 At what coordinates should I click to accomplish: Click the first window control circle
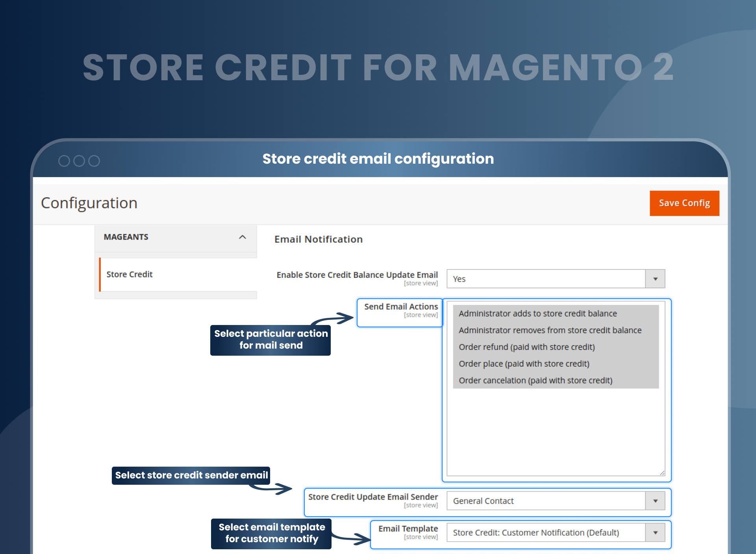tap(64, 161)
